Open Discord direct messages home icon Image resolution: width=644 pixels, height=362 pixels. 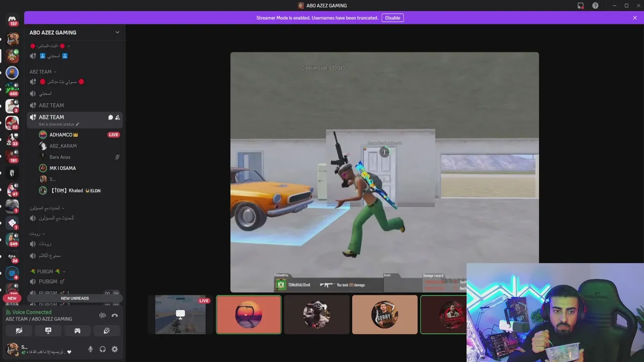[12, 19]
